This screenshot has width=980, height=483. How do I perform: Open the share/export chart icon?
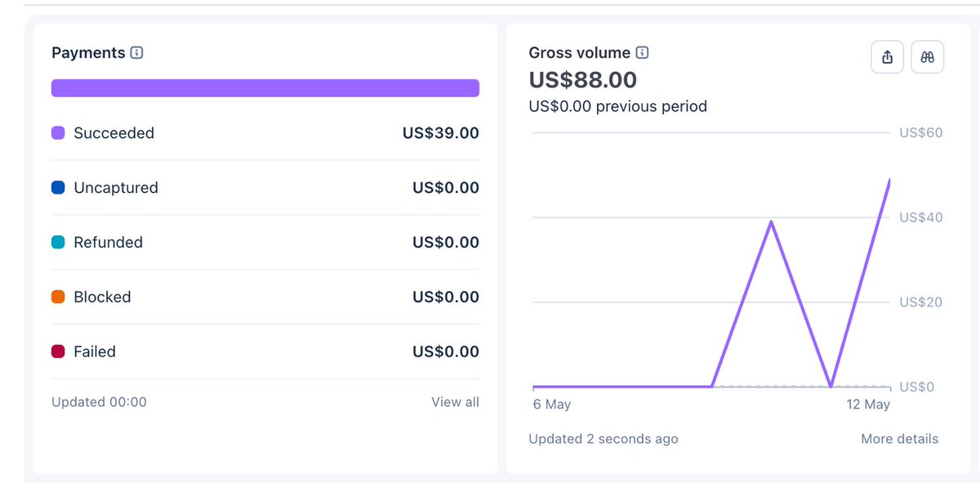tap(887, 57)
